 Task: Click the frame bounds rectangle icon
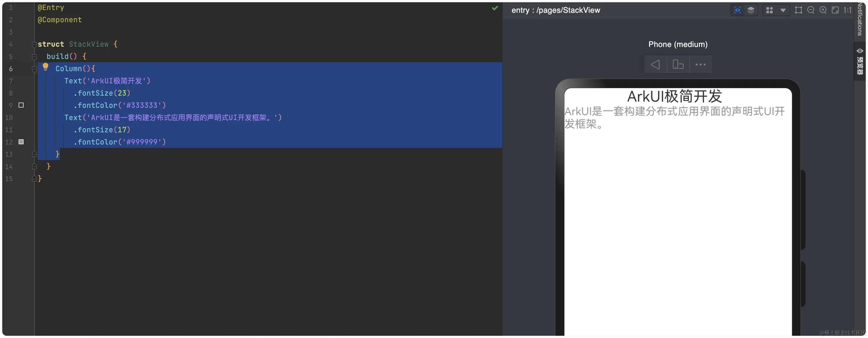point(798,10)
